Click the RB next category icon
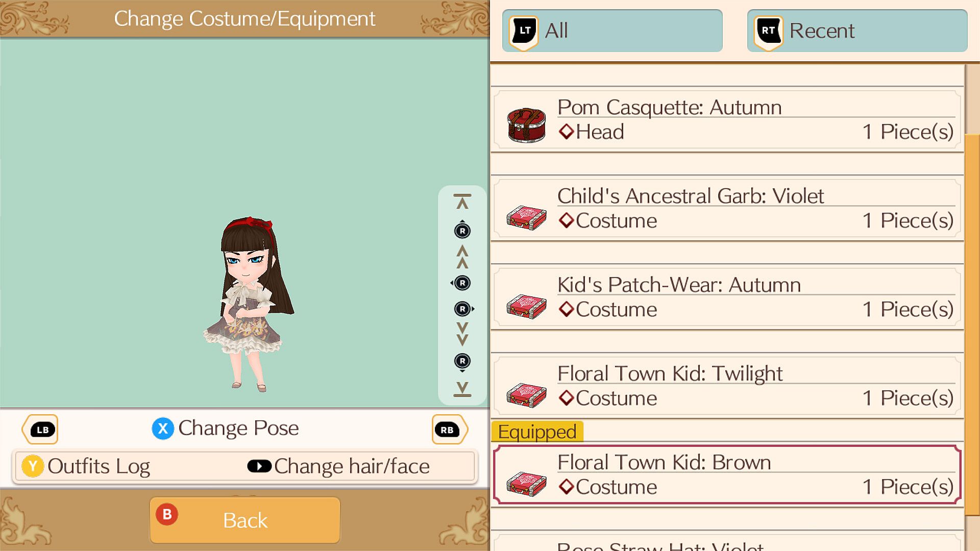This screenshot has width=980, height=551. pos(449,430)
